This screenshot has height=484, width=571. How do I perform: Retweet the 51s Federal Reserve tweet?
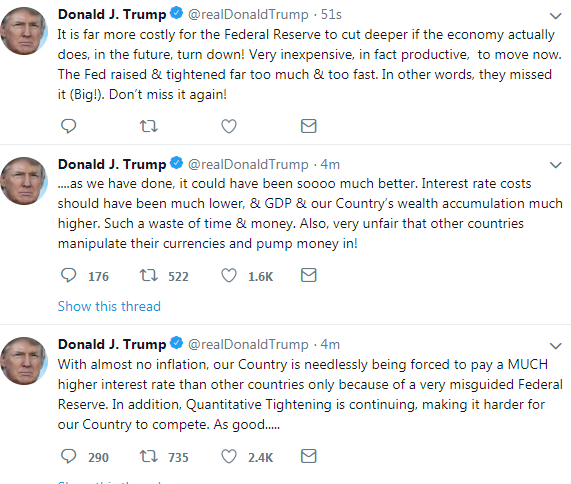[149, 126]
